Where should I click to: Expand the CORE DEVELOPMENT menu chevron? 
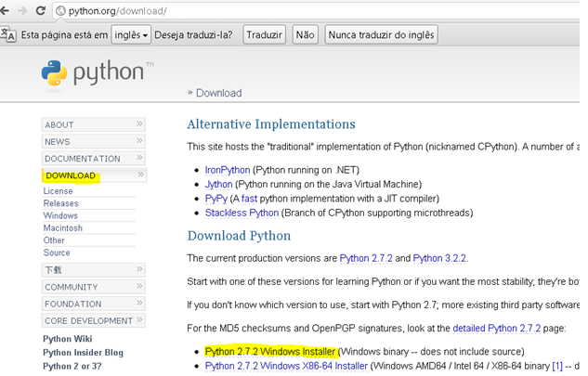coord(139,320)
